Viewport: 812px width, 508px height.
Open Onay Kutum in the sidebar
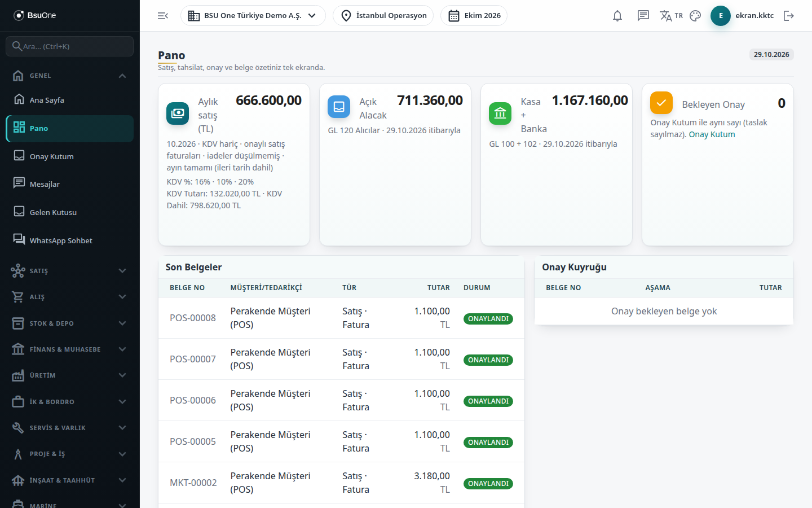pyautogui.click(x=70, y=156)
